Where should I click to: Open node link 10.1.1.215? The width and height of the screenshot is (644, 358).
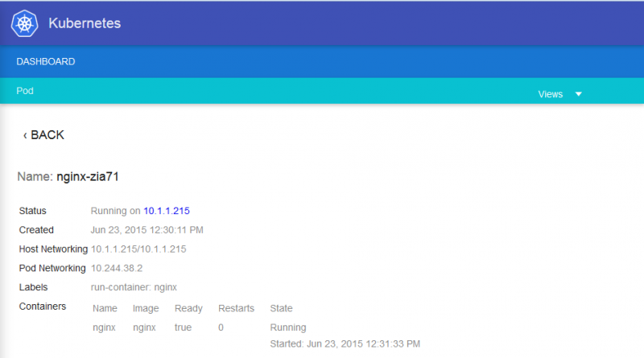[x=167, y=211]
